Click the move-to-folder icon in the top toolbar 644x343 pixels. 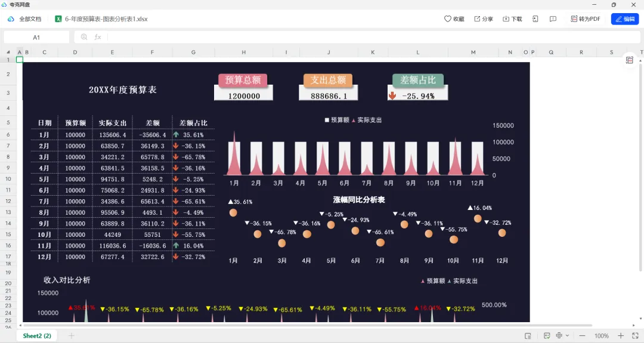tap(535, 19)
